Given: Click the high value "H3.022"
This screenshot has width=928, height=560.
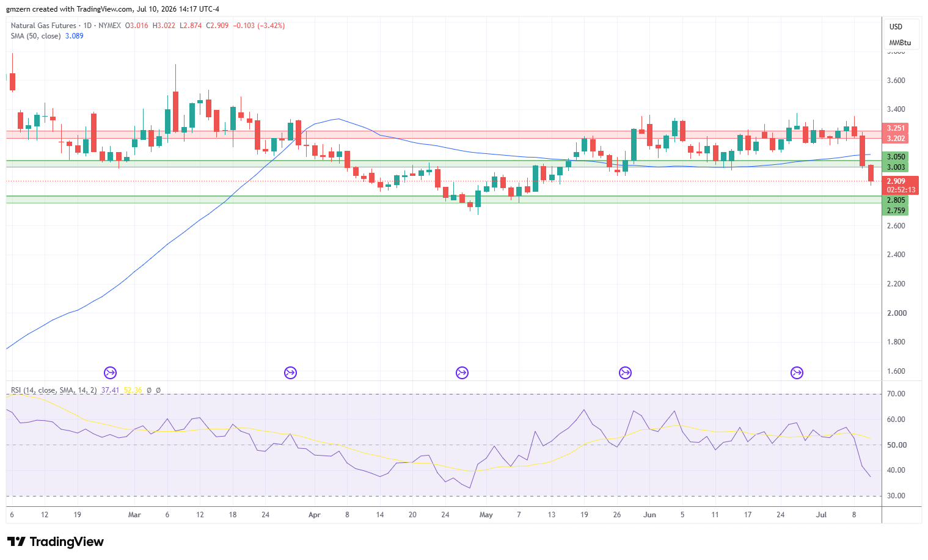Looking at the screenshot, I should (x=164, y=26).
